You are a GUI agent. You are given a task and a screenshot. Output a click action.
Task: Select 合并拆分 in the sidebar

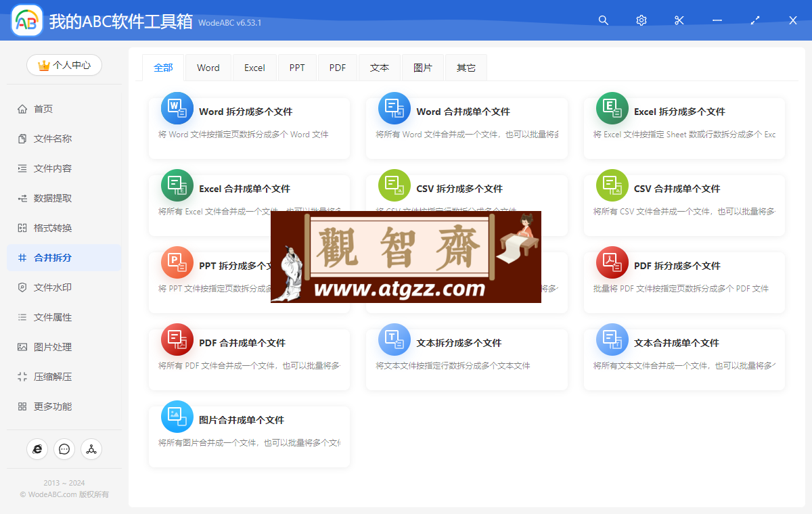[x=64, y=258]
